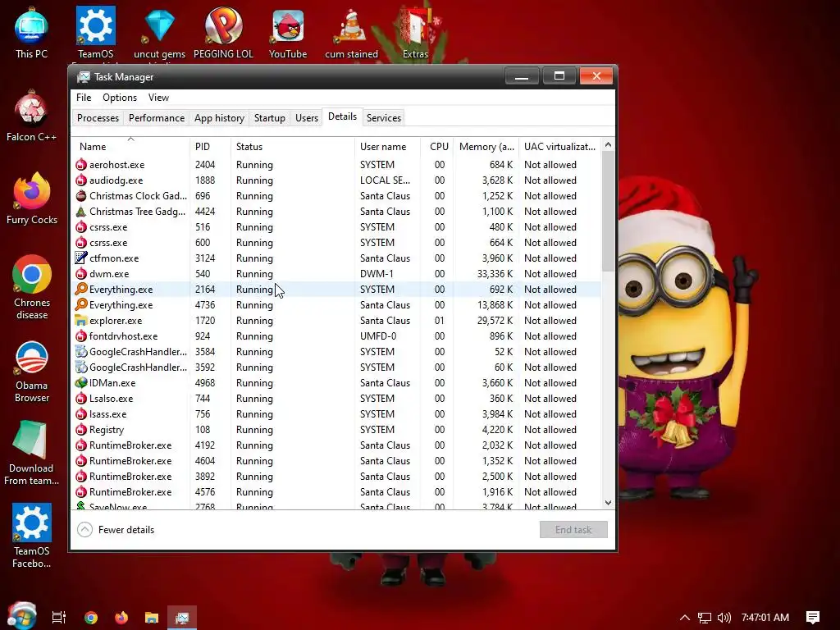Select the Lsalso.exe process row

[x=336, y=399]
